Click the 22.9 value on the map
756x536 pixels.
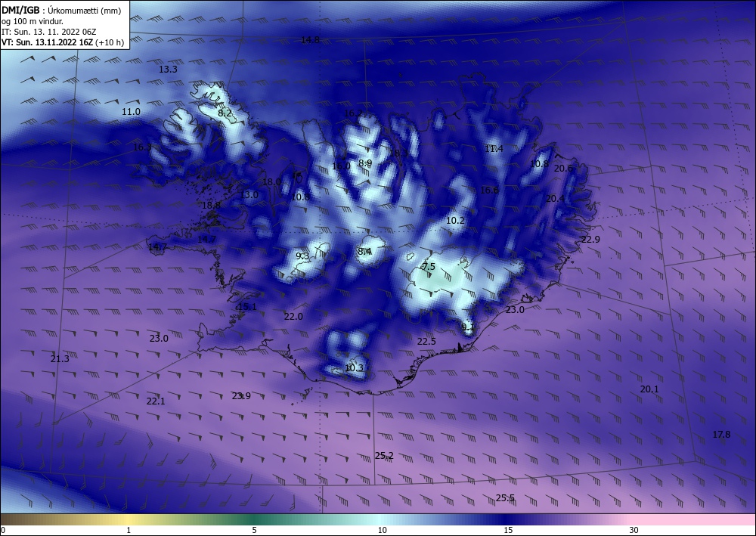coord(590,240)
